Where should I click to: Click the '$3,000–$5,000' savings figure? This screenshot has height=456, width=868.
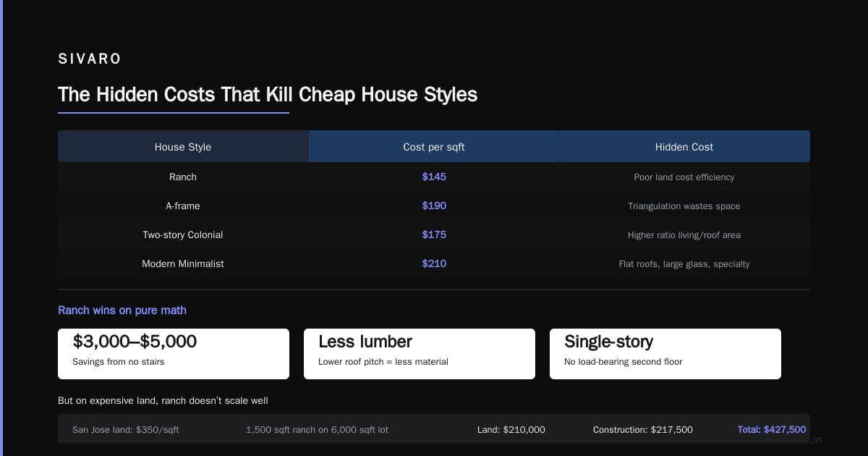point(135,342)
